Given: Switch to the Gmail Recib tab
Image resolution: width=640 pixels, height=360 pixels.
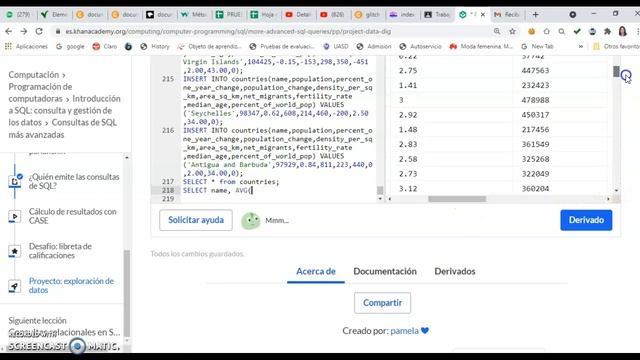Looking at the screenshot, I should click(508, 15).
